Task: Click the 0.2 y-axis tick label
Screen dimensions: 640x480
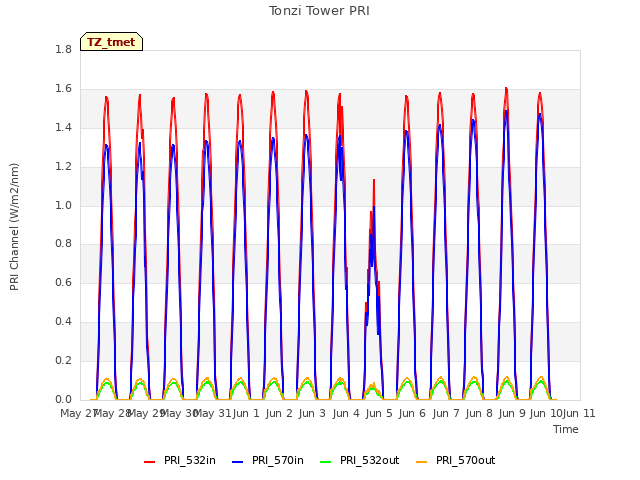Action: click(x=63, y=360)
